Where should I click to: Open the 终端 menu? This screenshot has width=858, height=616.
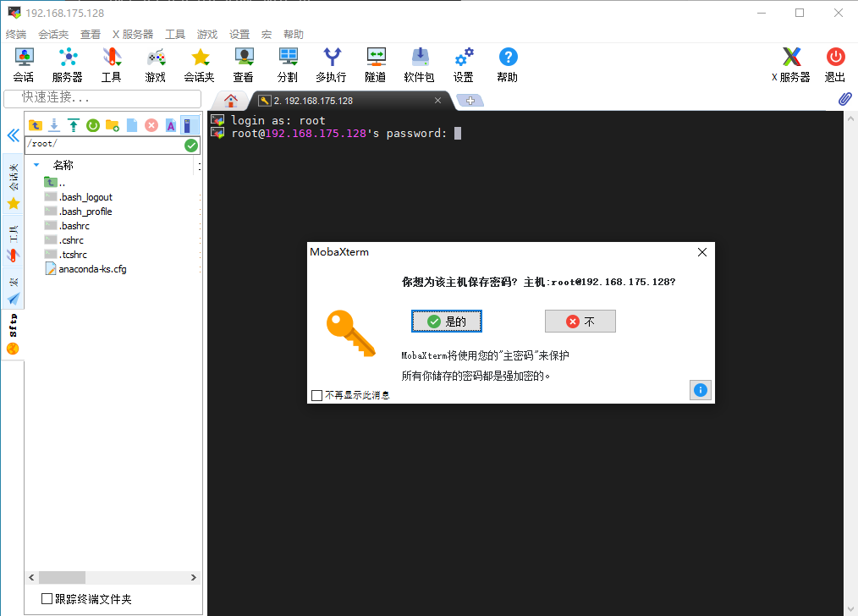[16, 35]
